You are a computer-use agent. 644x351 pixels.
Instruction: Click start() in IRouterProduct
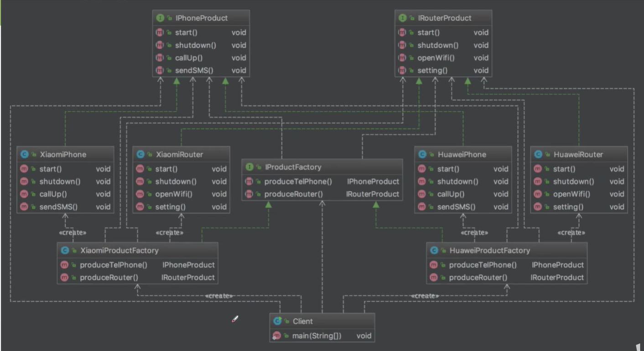(429, 32)
